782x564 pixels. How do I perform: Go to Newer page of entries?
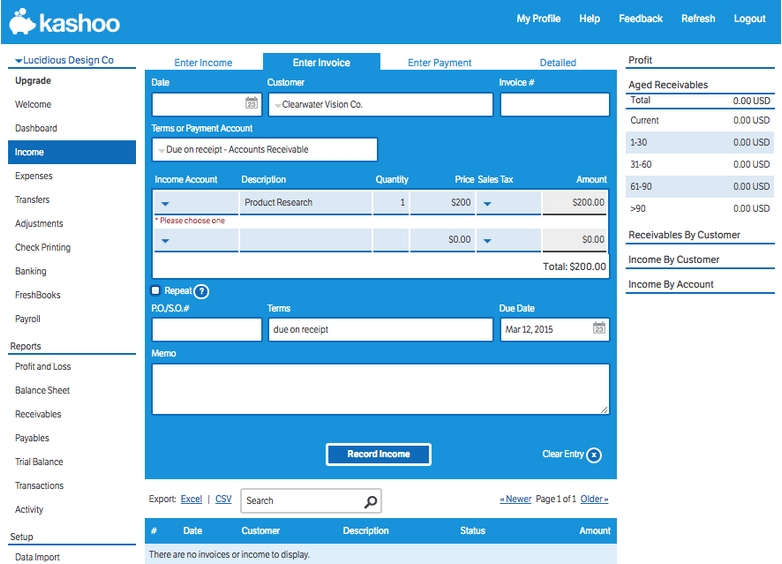[516, 499]
